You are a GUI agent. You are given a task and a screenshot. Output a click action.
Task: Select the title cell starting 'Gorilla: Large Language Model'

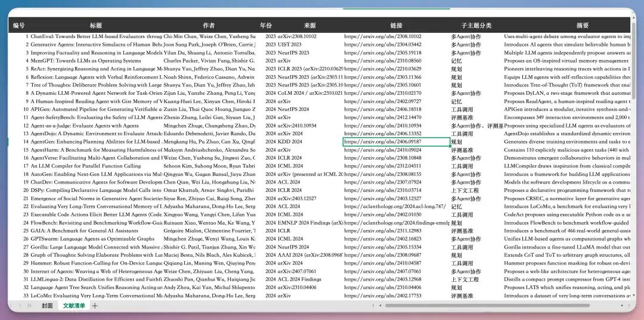tap(96, 247)
